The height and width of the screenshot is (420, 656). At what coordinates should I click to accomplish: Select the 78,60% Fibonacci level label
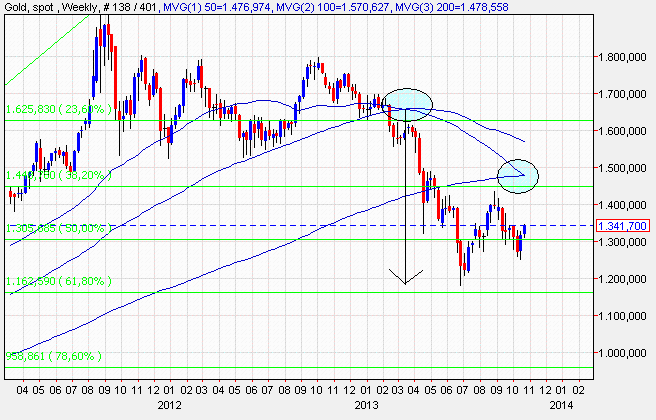(x=52, y=355)
